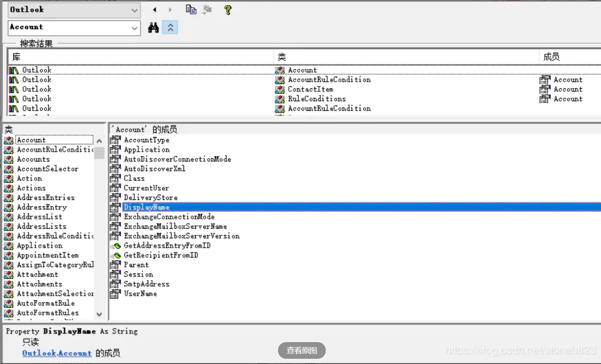The width and height of the screenshot is (601, 364).
Task: Click the GetRecipientFromID method icon
Action: pyautogui.click(x=115, y=255)
